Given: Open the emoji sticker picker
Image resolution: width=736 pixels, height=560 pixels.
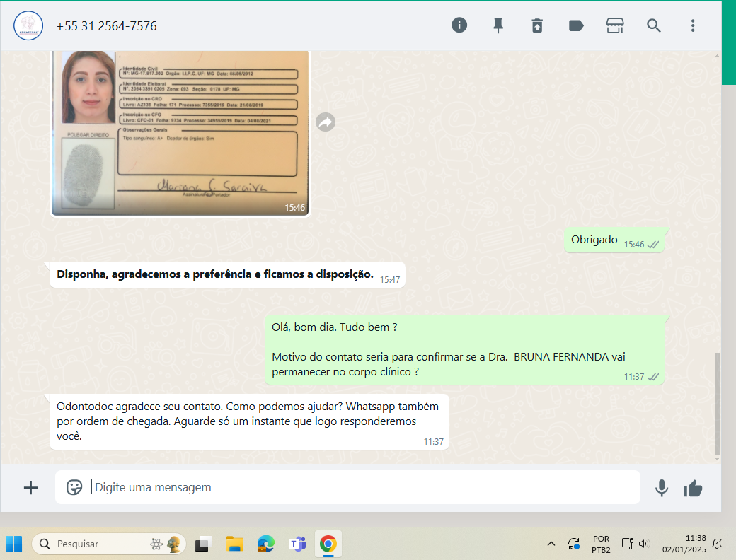Looking at the screenshot, I should 74,487.
